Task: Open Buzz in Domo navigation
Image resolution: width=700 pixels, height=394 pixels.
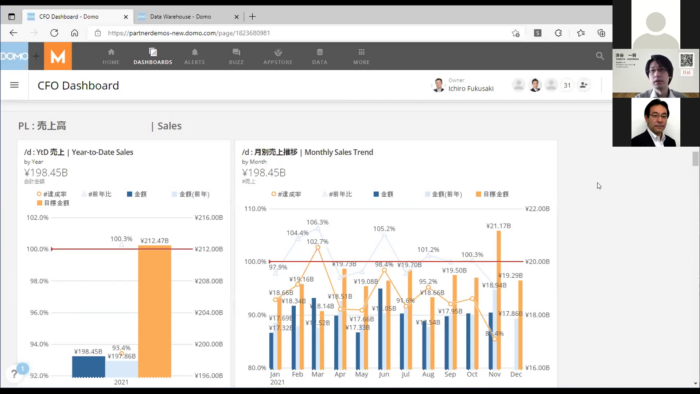Action: point(236,57)
